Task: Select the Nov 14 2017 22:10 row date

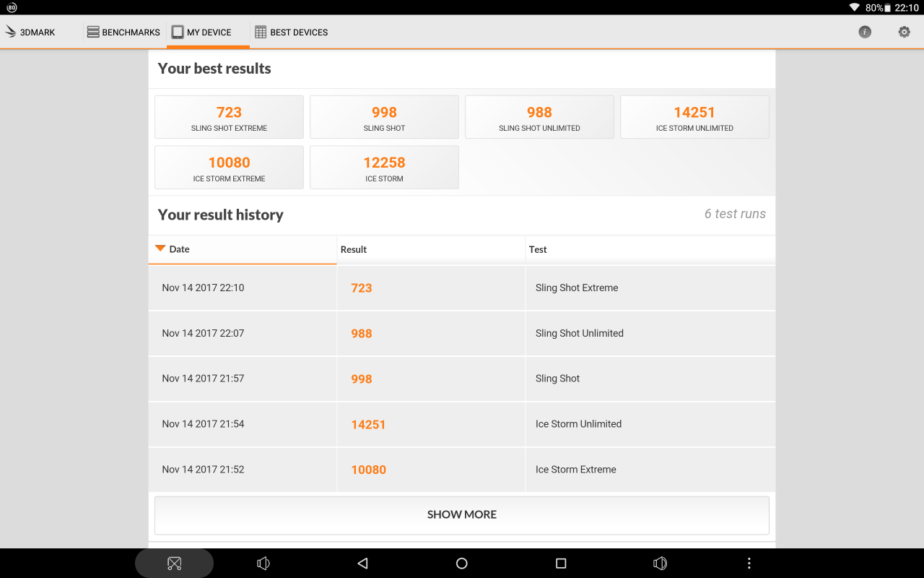Action: point(203,288)
